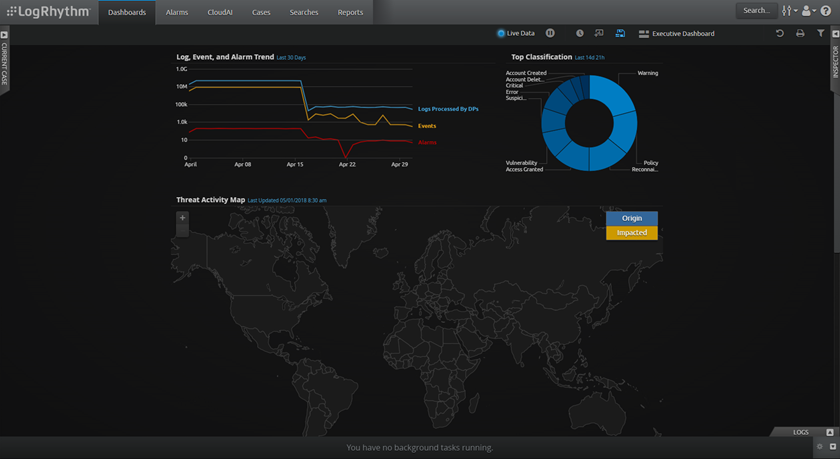This screenshot has height=459, width=840.
Task: Click the layout icon beside Executive Dashboard
Action: pyautogui.click(x=644, y=34)
